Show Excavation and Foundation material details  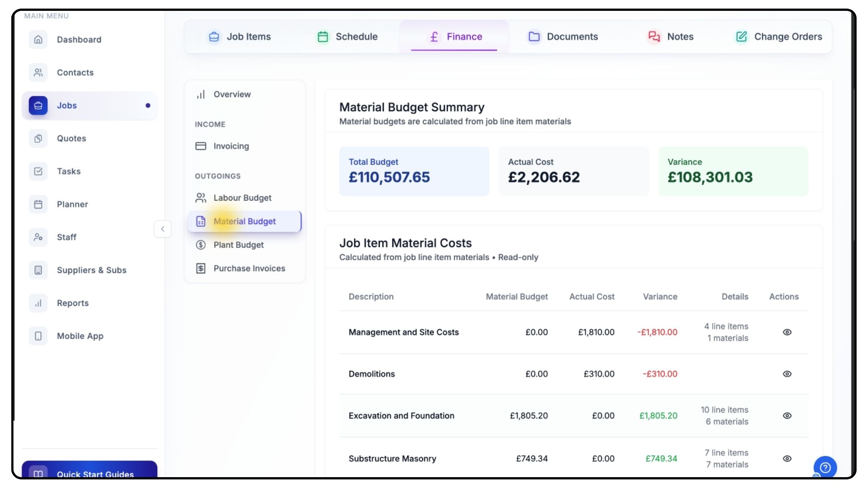click(x=787, y=416)
